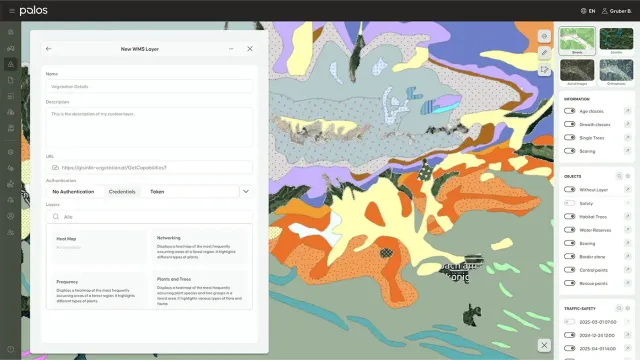
Task: Enable the Safety objects toggle
Action: pyautogui.click(x=569, y=203)
